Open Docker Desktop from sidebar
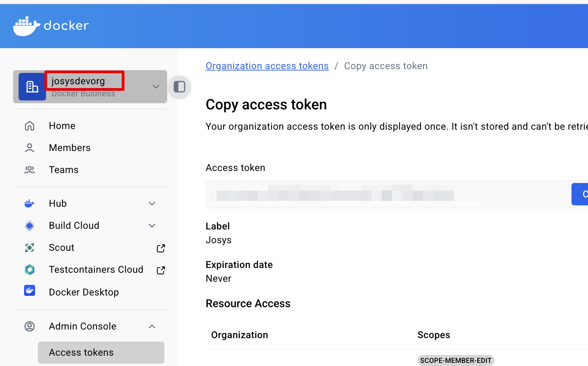The height and width of the screenshot is (366, 588). coord(84,292)
